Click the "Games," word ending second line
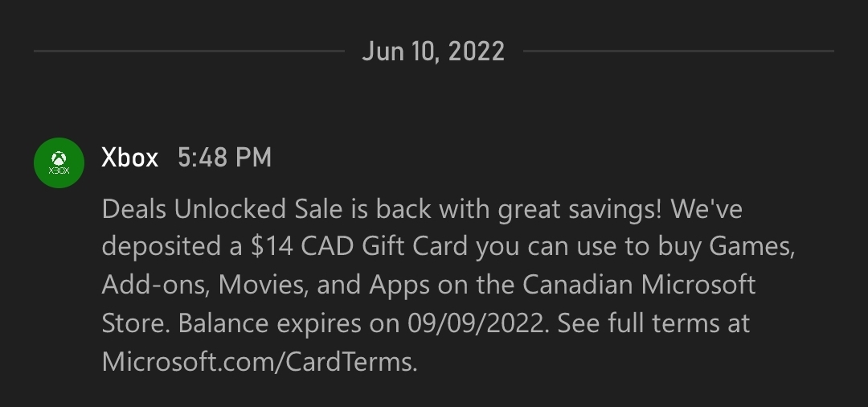The height and width of the screenshot is (407, 868). (752, 247)
